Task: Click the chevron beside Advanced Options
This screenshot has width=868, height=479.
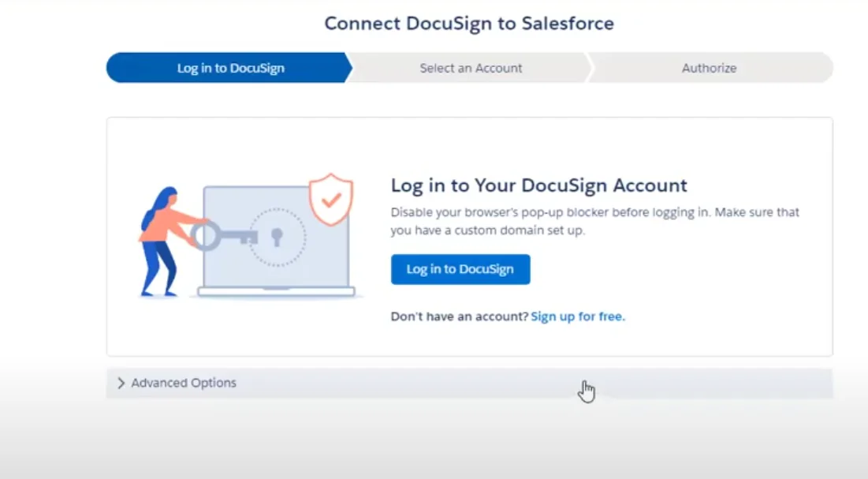Action: [x=121, y=383]
